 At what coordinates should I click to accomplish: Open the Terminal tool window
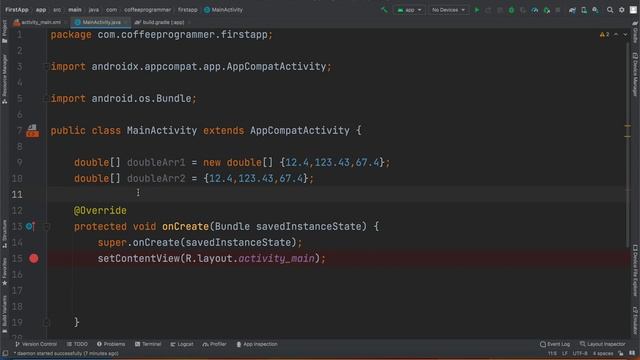point(148,344)
